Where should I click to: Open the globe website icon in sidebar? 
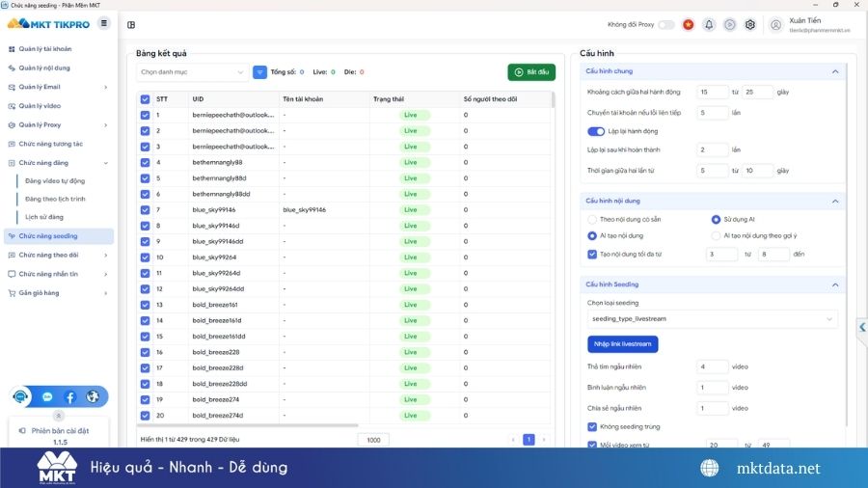pyautogui.click(x=93, y=396)
